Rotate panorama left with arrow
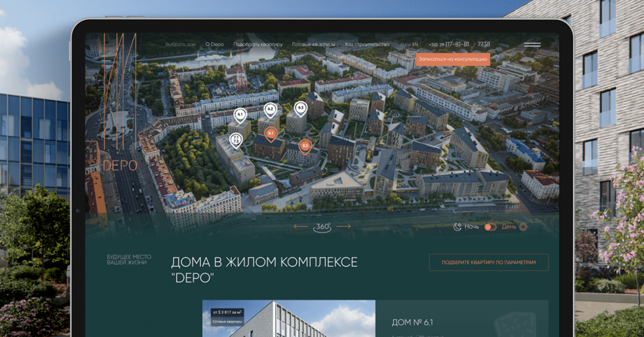 click(x=301, y=227)
